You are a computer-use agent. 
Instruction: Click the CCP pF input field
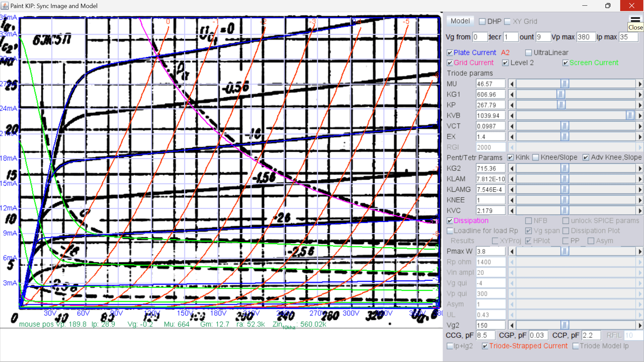pyautogui.click(x=592, y=336)
